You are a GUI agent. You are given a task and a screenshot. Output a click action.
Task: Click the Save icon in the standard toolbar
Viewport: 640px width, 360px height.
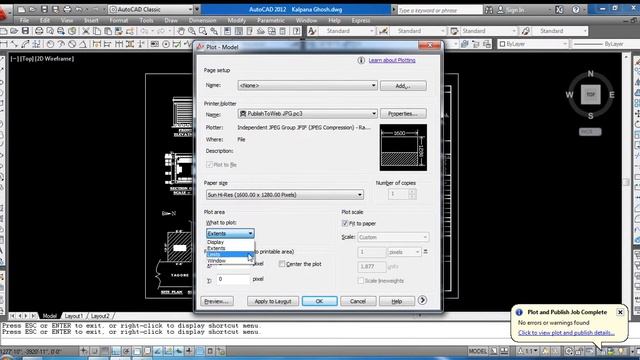click(25, 31)
